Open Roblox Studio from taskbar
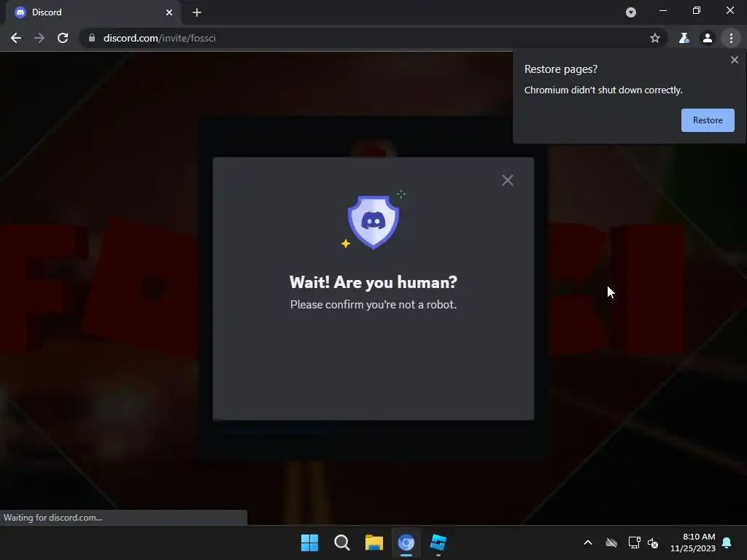Screen dimensions: 747x560 pos(438,542)
